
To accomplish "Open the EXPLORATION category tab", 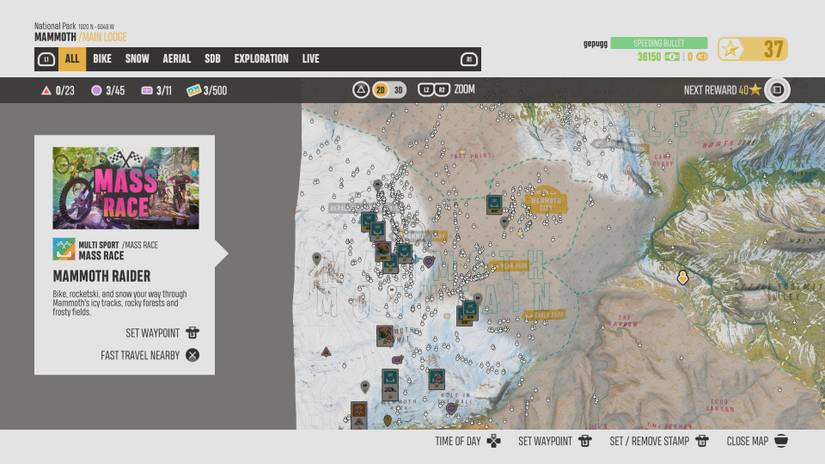I will (x=261, y=59).
